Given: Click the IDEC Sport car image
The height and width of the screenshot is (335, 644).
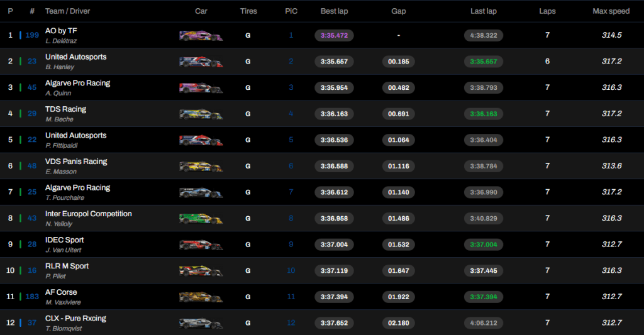Looking at the screenshot, I should click(201, 245).
